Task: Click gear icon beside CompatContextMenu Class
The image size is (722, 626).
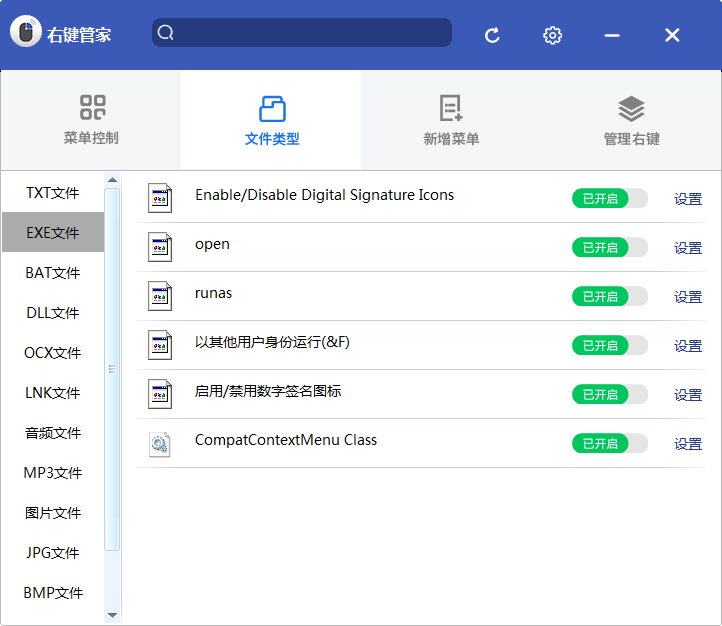Action: coord(160,444)
